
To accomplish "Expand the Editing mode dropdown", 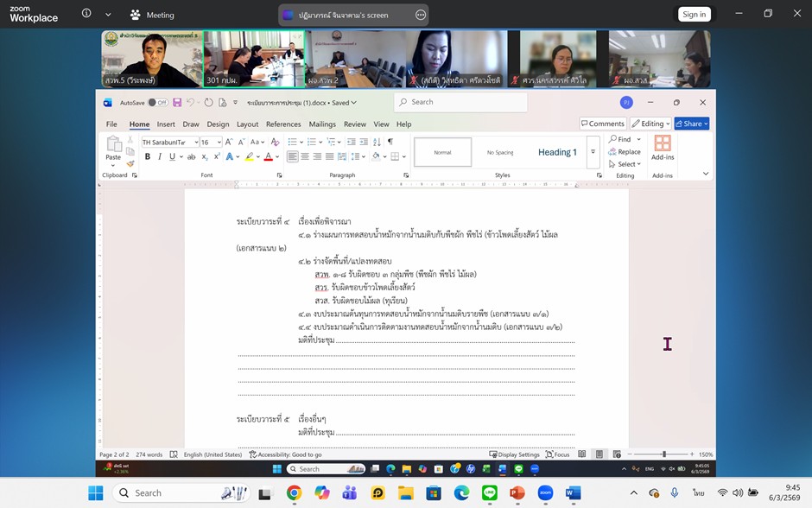I will (x=650, y=124).
